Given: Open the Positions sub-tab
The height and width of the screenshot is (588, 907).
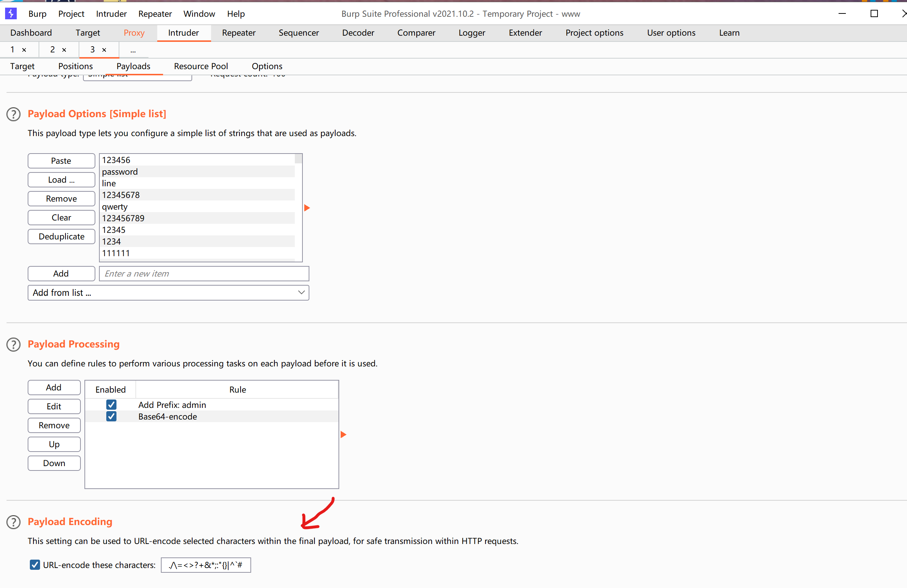Looking at the screenshot, I should pyautogui.click(x=75, y=66).
